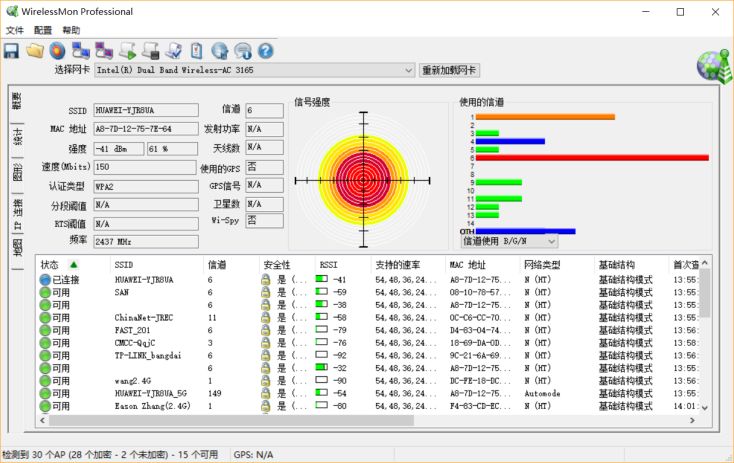Screen dimensions: 734x463
Task: Click the 强度 field showing -41 dBm
Action: click(118, 149)
